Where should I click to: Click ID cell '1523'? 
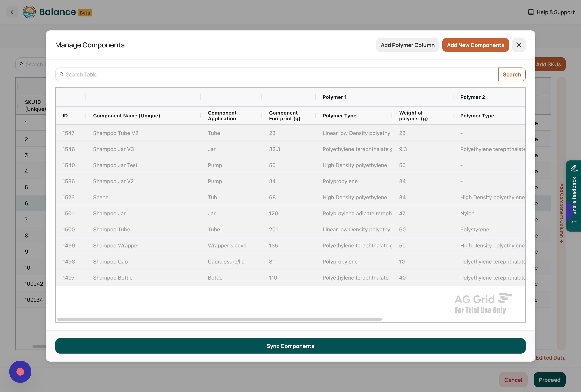click(x=68, y=198)
